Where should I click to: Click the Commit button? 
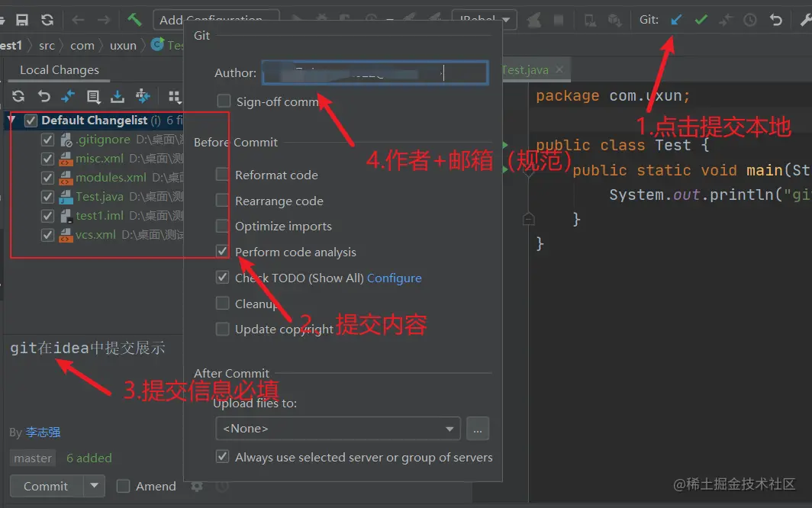click(47, 486)
